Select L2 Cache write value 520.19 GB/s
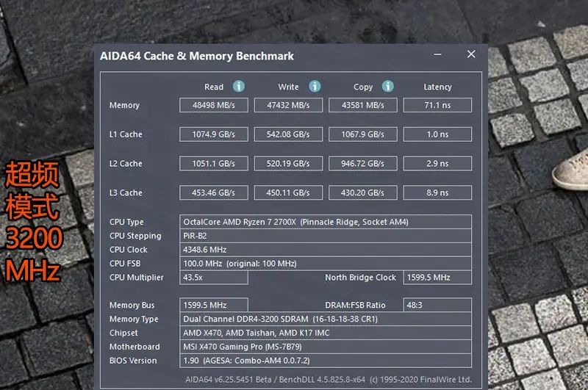 (x=288, y=164)
